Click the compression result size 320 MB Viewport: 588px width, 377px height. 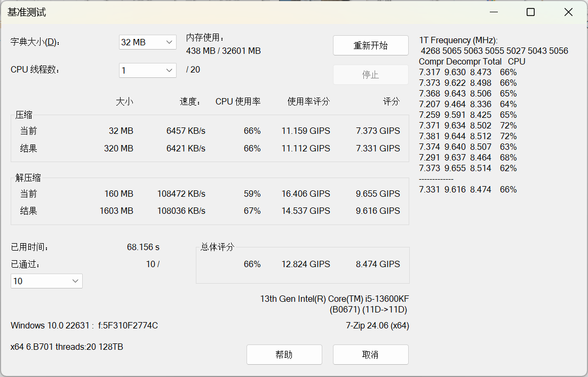click(118, 148)
